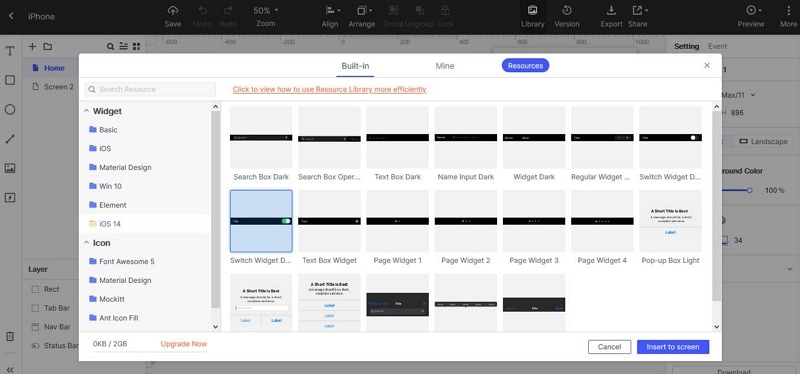This screenshot has width=800, height=374.
Task: Close the resource library dialog
Action: coord(707,65)
